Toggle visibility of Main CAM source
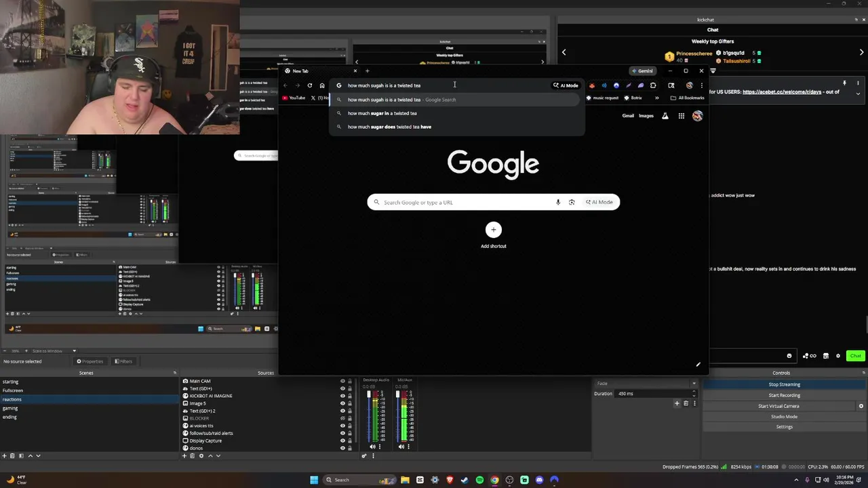Screen dimensions: 868x488 click(x=342, y=381)
